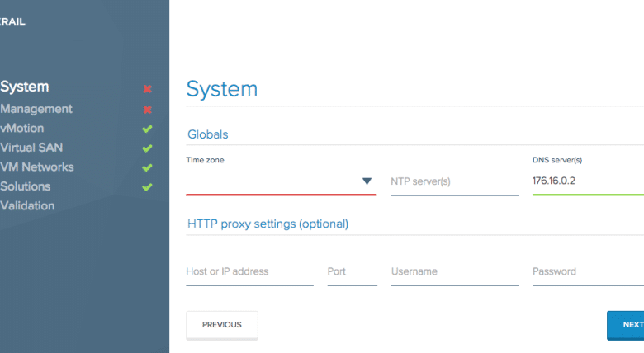
Task: Select Solutions in the sidebar
Action: (26, 186)
